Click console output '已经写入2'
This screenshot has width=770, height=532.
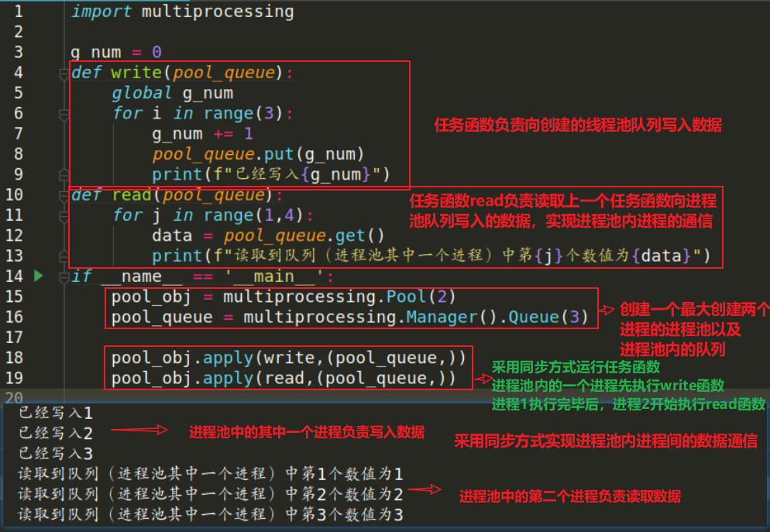56,433
